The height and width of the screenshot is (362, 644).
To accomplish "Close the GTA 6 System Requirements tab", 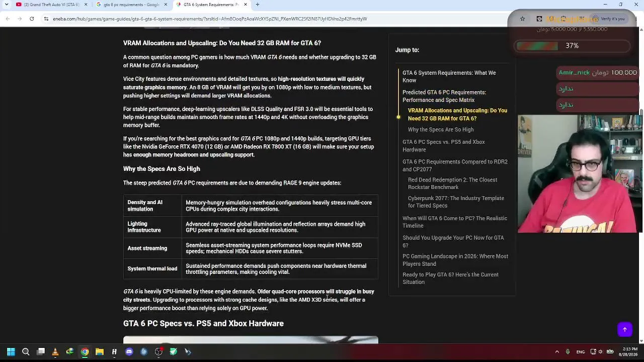I will coord(245,5).
